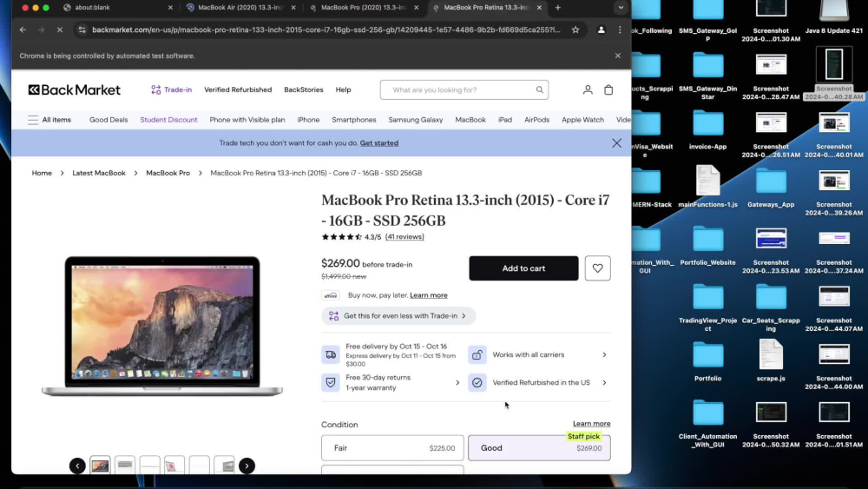The image size is (868, 489).
Task: Open the TradingView_Project desktop folder
Action: coord(708,307)
